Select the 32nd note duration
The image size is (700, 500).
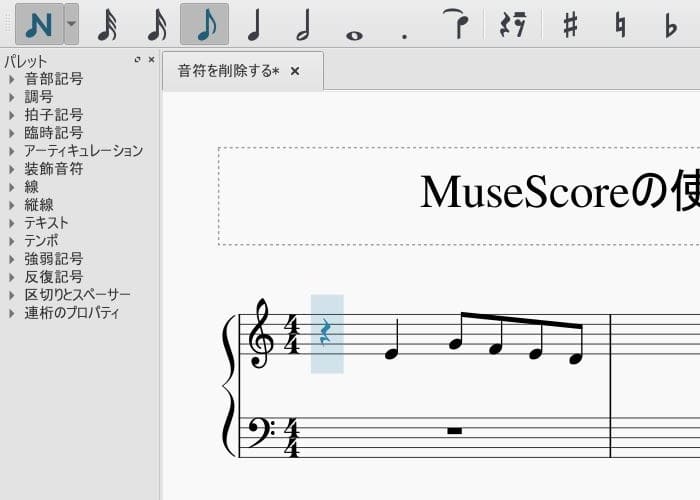[107, 24]
